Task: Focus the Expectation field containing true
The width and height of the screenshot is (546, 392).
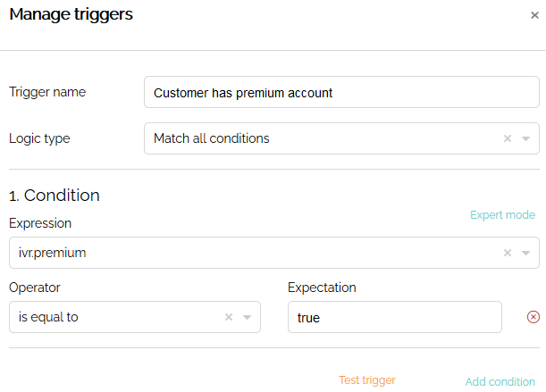Action: pyautogui.click(x=394, y=317)
